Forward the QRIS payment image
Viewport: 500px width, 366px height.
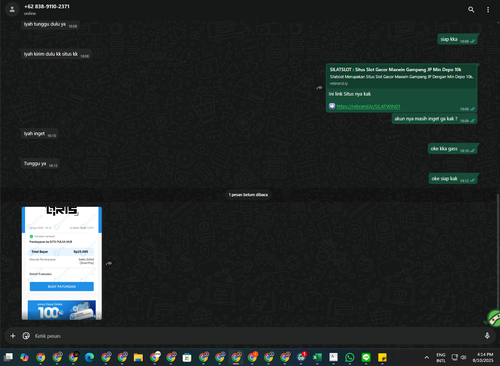pos(109,263)
